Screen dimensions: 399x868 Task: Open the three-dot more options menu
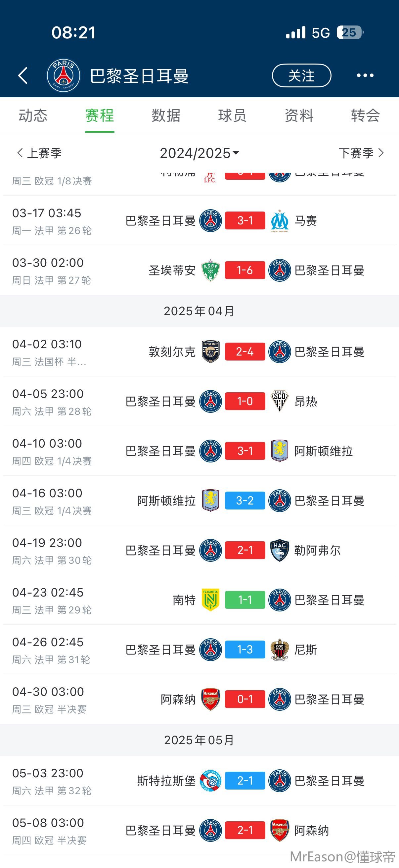pyautogui.click(x=365, y=75)
